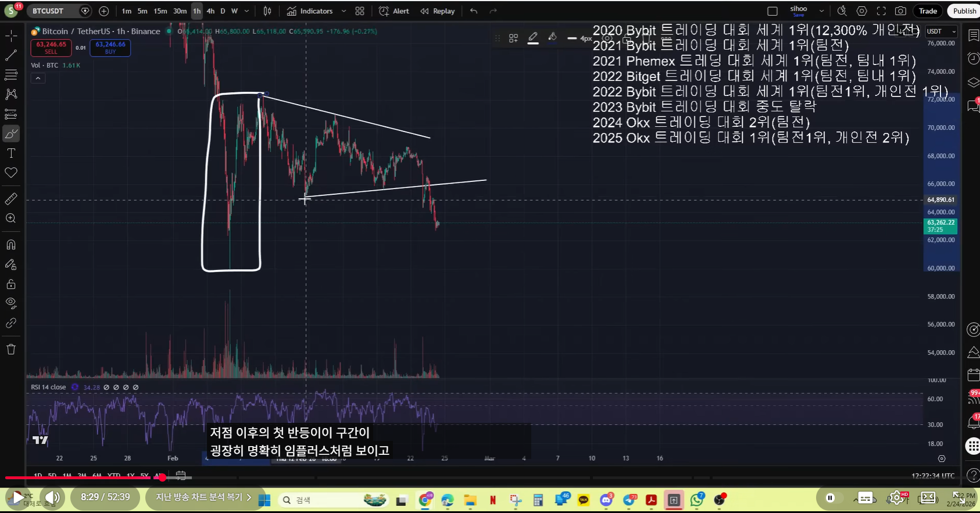Open chart settings hexagon icon

(862, 11)
